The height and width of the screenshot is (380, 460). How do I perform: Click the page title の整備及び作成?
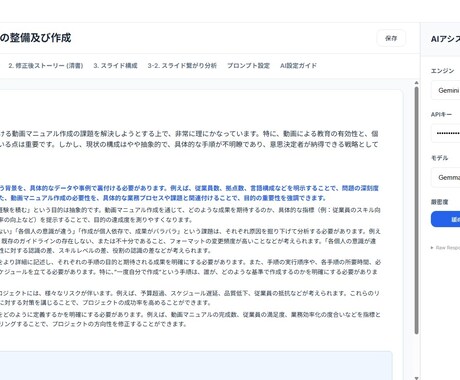point(35,38)
